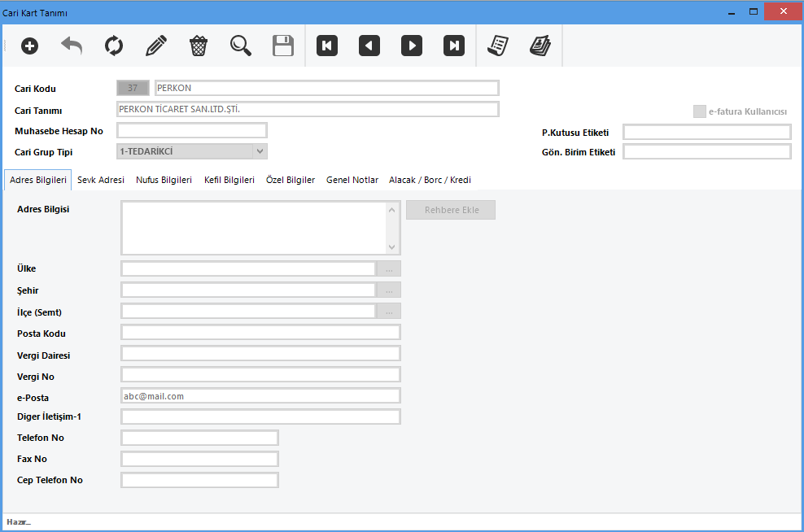This screenshot has width=804, height=532.
Task: Go to first record navigation icon
Action: pyautogui.click(x=327, y=46)
